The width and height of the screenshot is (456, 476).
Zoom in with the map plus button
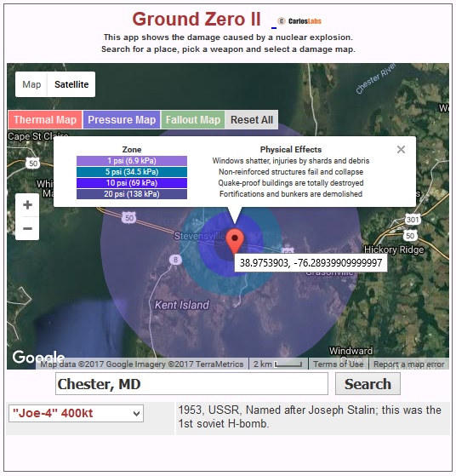tap(27, 205)
